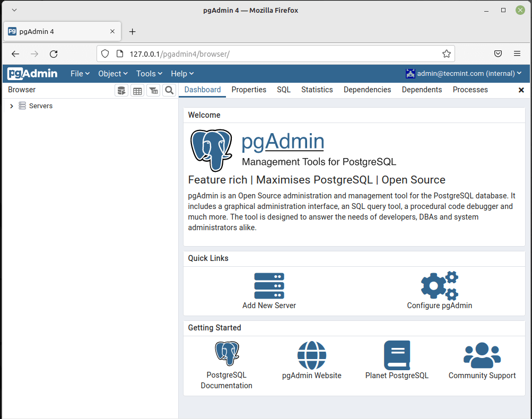This screenshot has width=532, height=419.
Task: Switch to the Statistics tab
Action: tap(317, 90)
